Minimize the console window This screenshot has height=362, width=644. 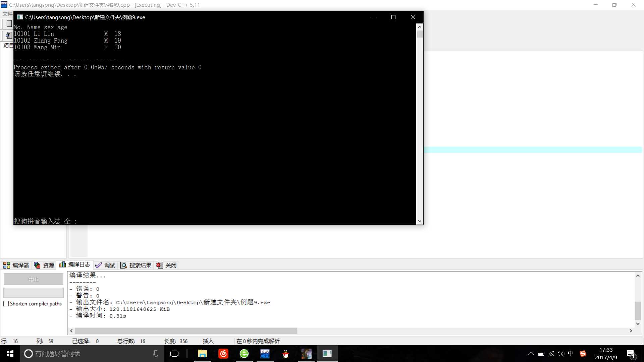click(374, 17)
